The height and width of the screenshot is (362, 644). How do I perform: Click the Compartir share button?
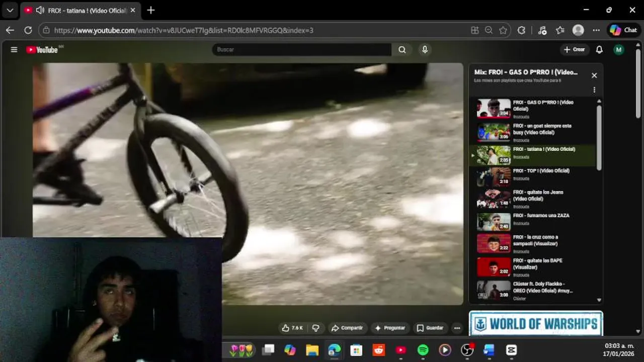[347, 328]
